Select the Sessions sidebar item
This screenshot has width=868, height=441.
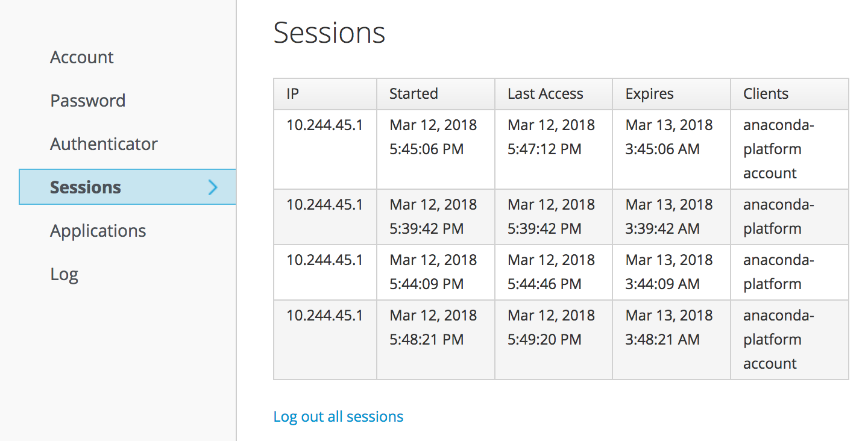click(86, 187)
